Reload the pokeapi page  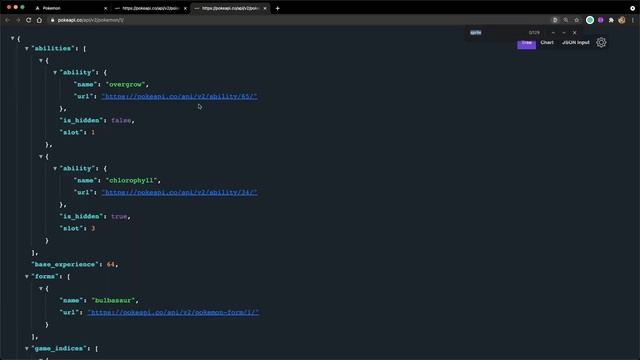tap(29, 20)
